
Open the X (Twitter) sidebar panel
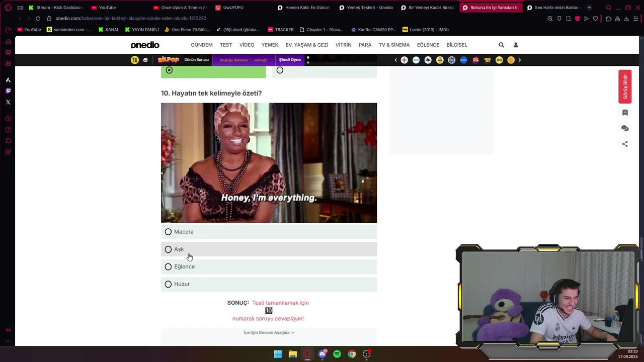tap(8, 102)
